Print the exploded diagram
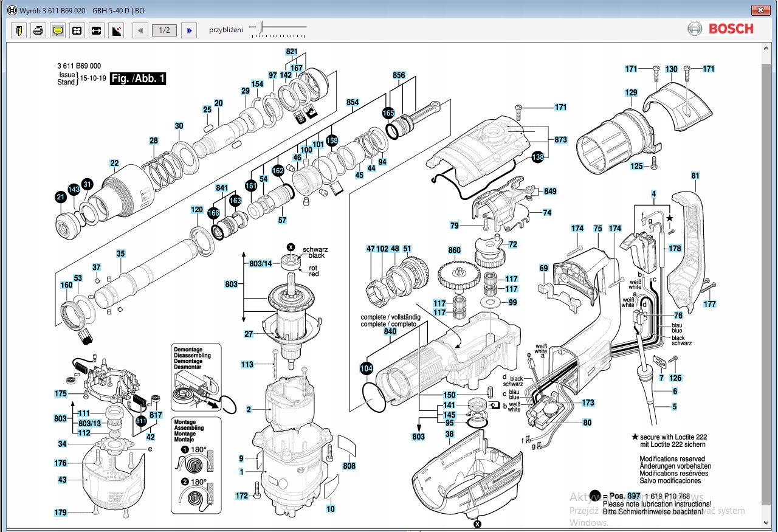The width and height of the screenshot is (778, 532). 38,30
